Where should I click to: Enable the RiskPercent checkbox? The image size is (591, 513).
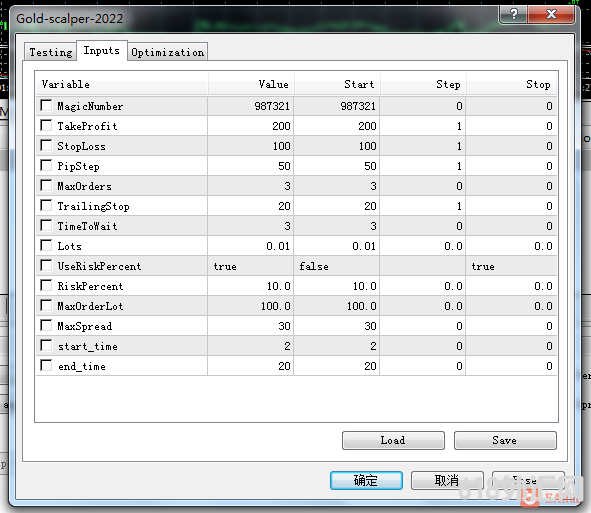pos(46,285)
